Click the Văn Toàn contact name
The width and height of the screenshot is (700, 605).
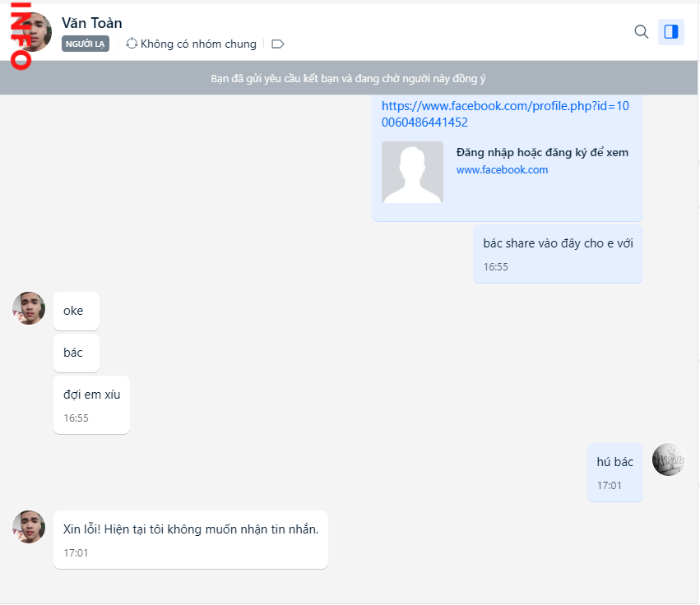tap(91, 23)
